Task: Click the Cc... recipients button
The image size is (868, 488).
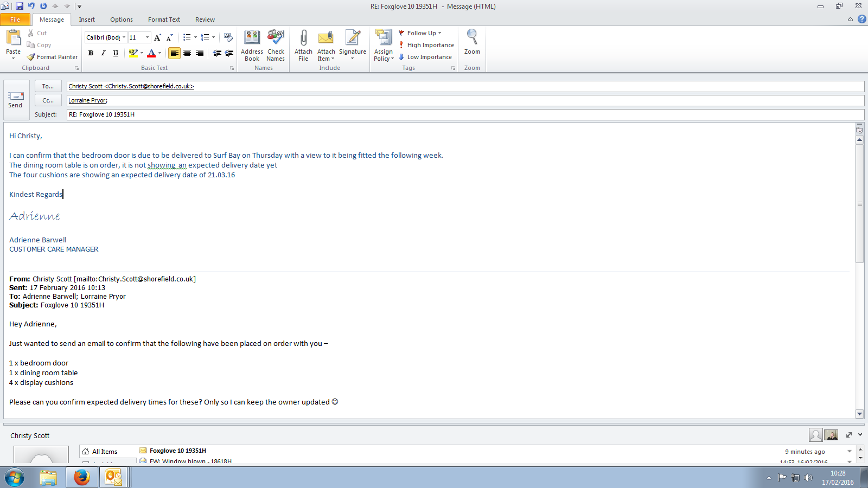Action: [48, 100]
